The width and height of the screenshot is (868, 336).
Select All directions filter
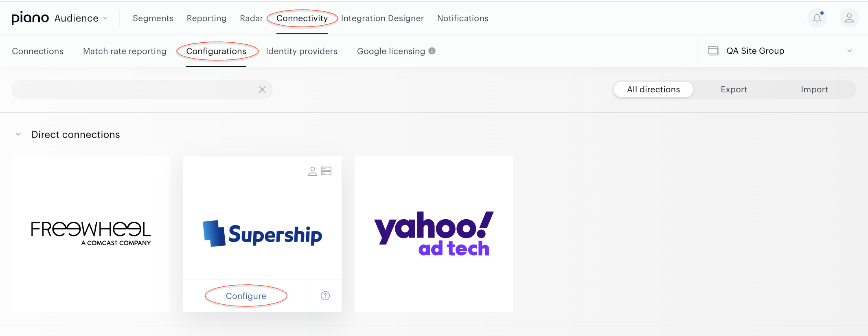(x=653, y=89)
